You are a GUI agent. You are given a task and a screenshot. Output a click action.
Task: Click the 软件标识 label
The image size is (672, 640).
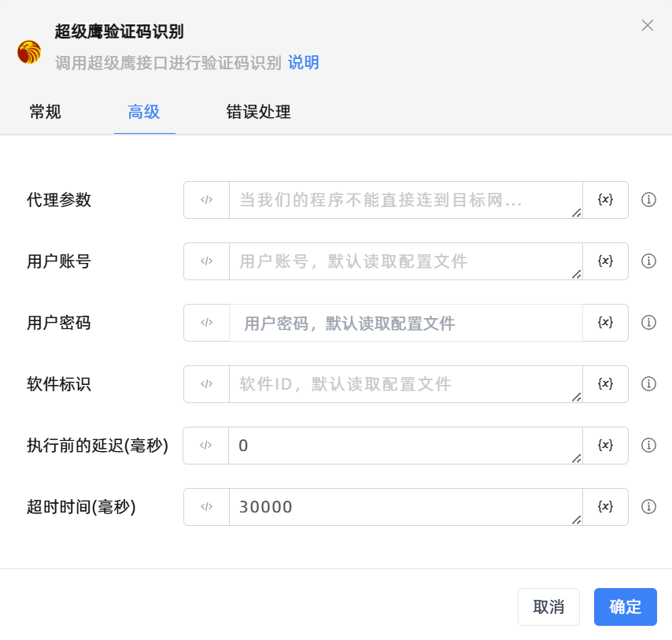[59, 383]
